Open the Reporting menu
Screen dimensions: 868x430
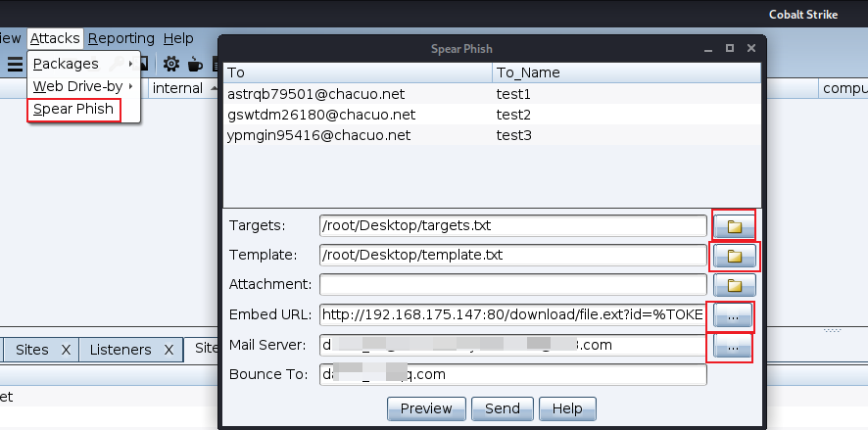click(x=121, y=38)
